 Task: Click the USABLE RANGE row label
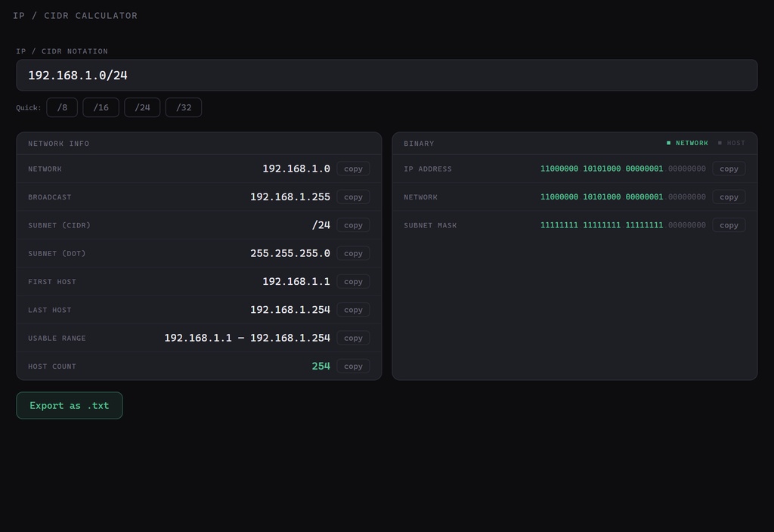[x=57, y=338]
